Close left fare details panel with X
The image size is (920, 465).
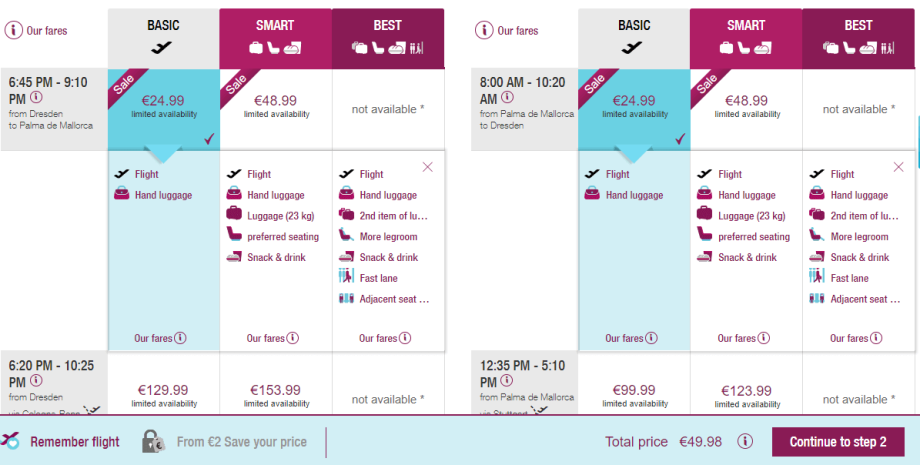click(428, 167)
